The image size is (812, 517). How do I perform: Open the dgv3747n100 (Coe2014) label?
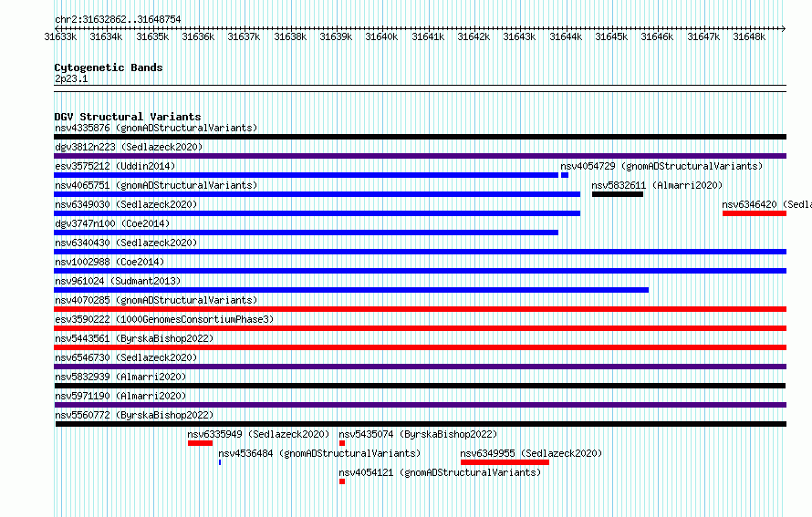(112, 223)
